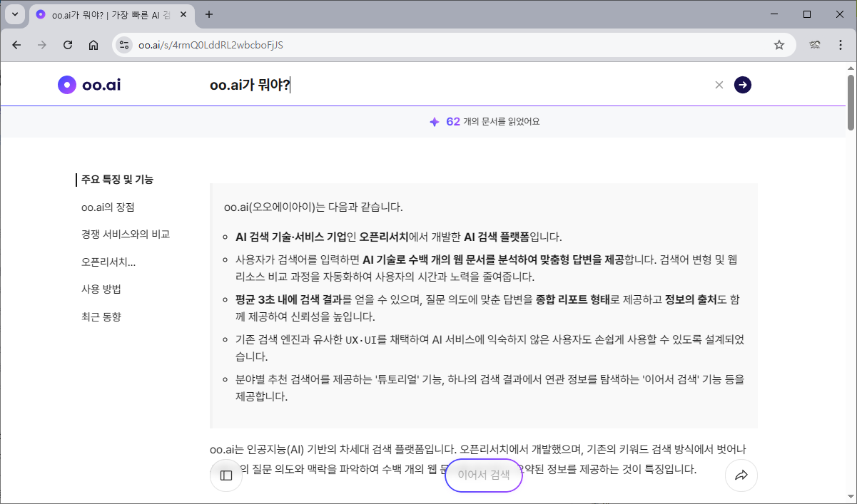The height and width of the screenshot is (504, 857).
Task: Click the bullet starting '기존 검색 엔진과 유사한'
Action: (490, 348)
